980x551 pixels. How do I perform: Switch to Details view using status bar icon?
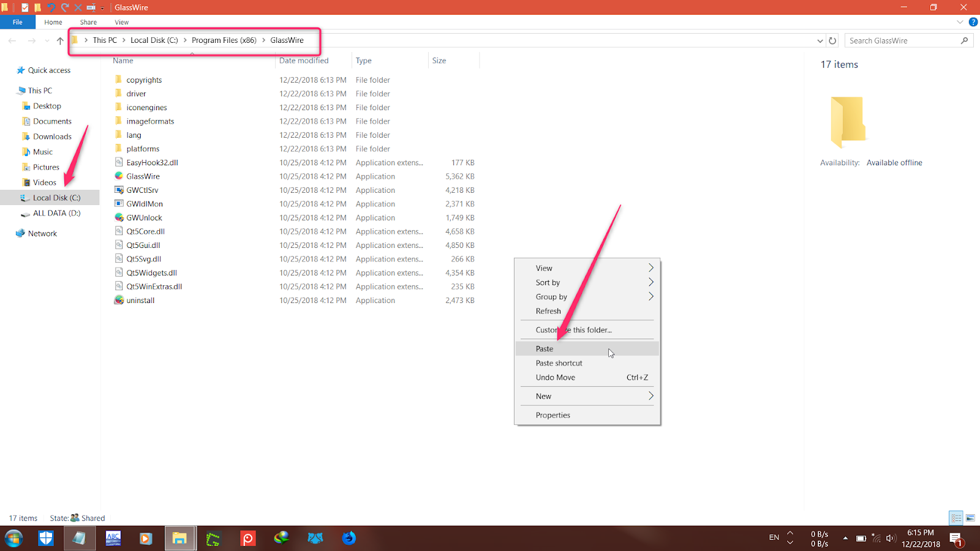956,518
